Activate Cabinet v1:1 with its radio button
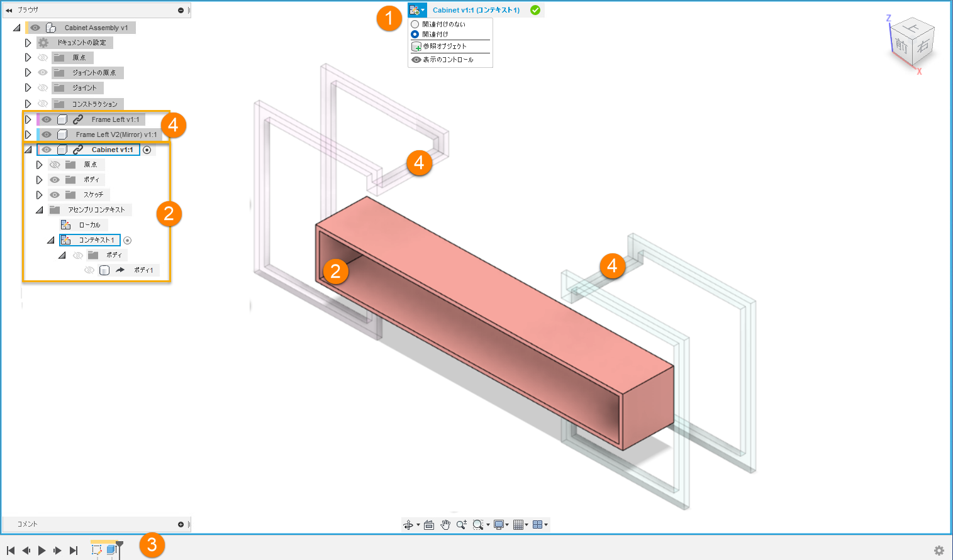This screenshot has width=953, height=560. [x=147, y=150]
